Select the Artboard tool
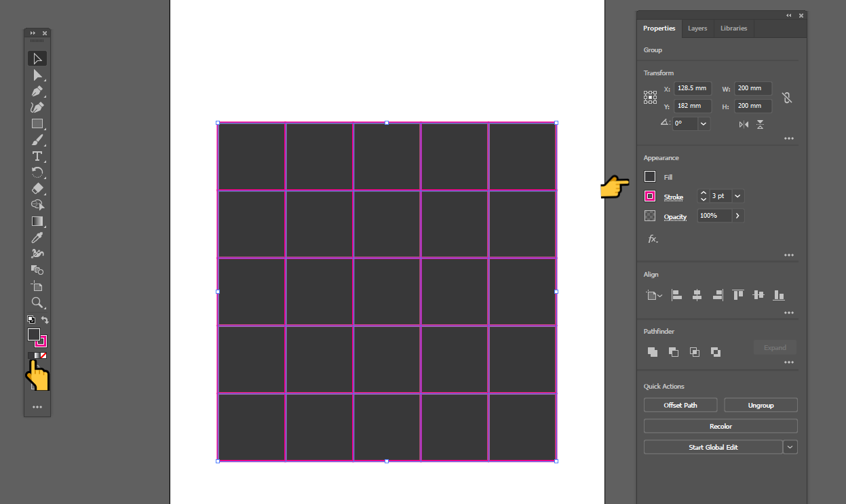Viewport: 846px width, 504px height. [37, 286]
